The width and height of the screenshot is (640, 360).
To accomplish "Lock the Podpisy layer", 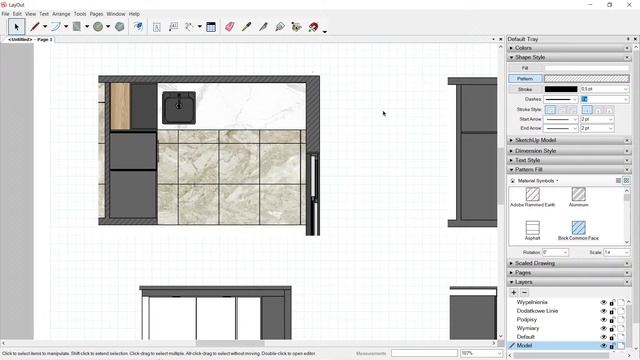I will [x=612, y=320].
